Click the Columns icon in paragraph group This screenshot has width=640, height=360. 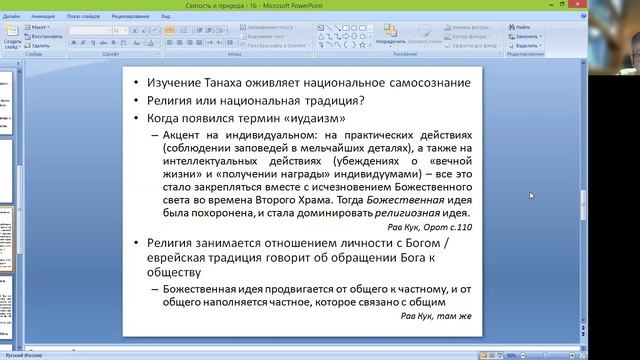coord(231,43)
